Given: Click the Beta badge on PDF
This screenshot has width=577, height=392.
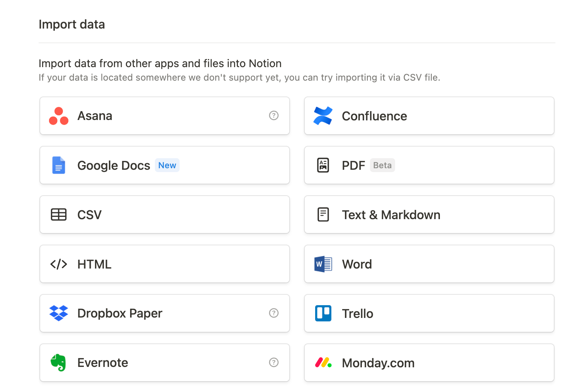Looking at the screenshot, I should 382,165.
